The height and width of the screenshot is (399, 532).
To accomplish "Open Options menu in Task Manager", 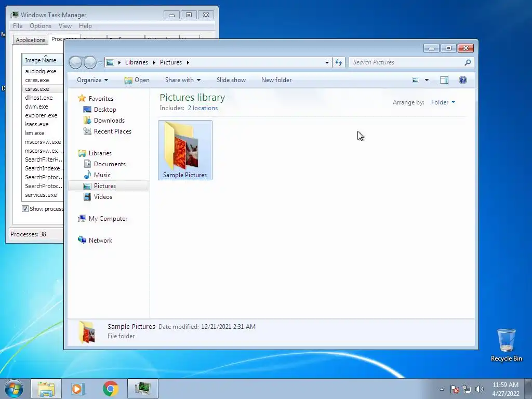I will [41, 26].
